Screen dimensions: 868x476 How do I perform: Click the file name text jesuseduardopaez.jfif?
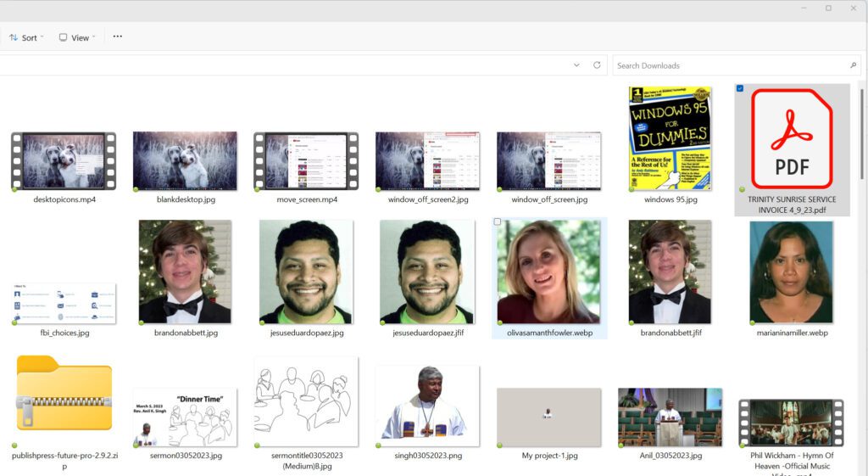(x=428, y=333)
